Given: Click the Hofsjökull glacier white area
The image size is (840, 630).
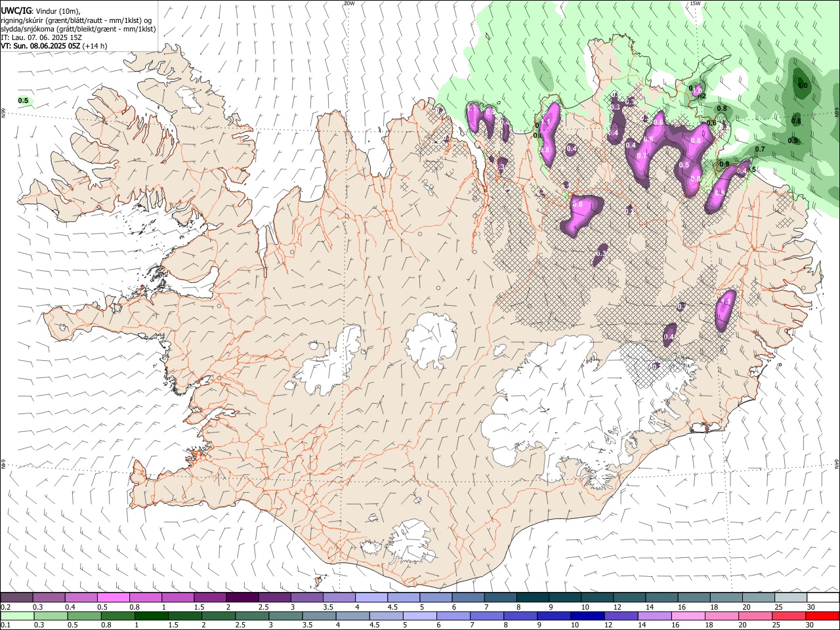Looking at the screenshot, I should [431, 340].
